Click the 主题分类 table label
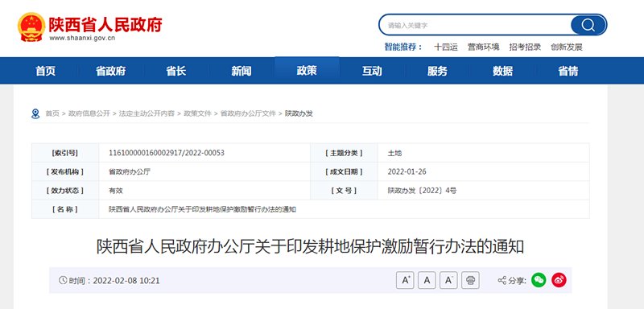Viewport: 644px width, 309px height. click(345, 153)
